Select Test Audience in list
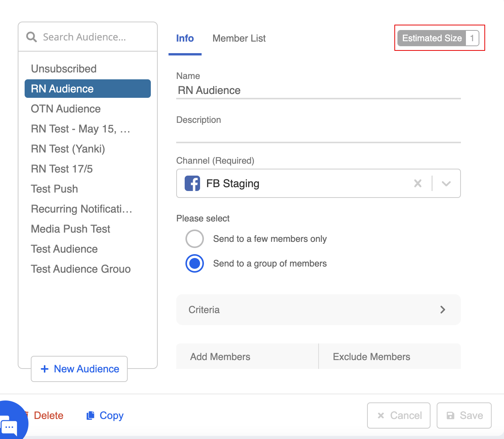Screen dimensions: 504x439 88,249
